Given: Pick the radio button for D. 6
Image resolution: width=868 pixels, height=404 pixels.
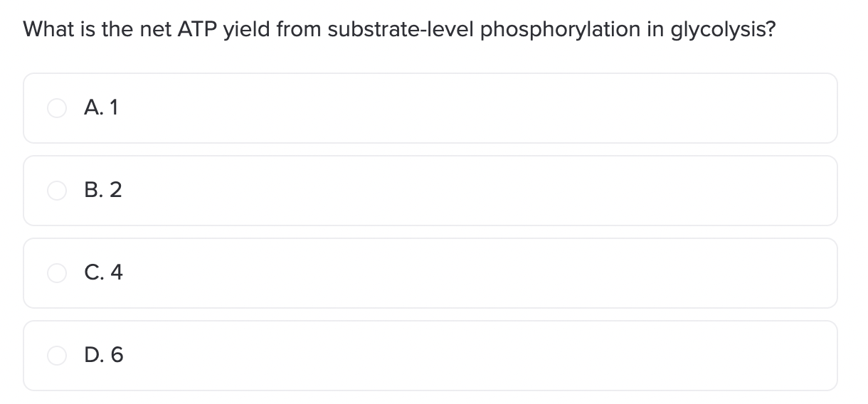Looking at the screenshot, I should 56,356.
